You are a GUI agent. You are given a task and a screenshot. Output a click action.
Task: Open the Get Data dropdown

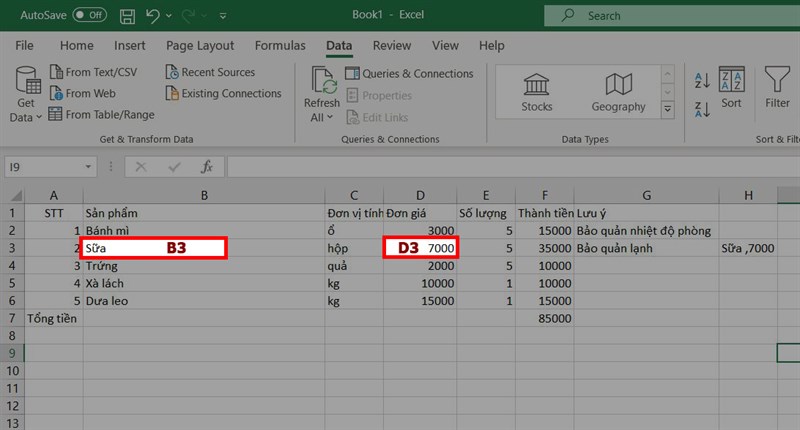(x=26, y=95)
